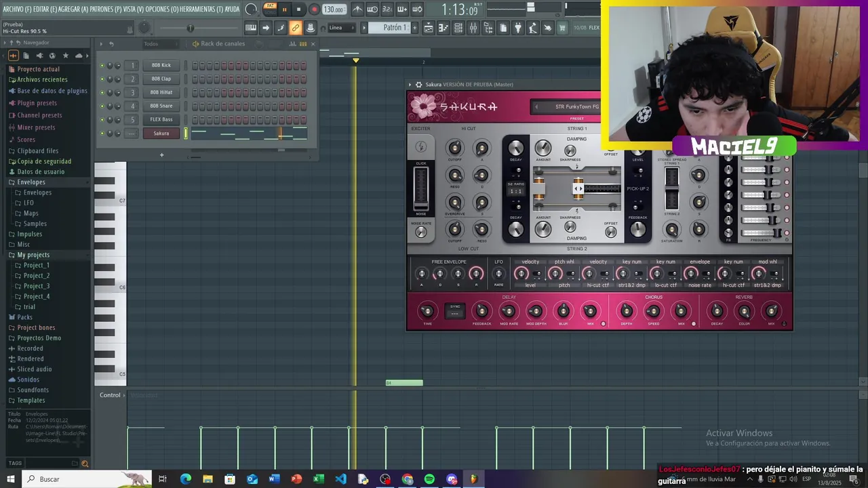The image size is (868, 488).
Task: Click the browser search magnifier icon
Action: [85, 464]
